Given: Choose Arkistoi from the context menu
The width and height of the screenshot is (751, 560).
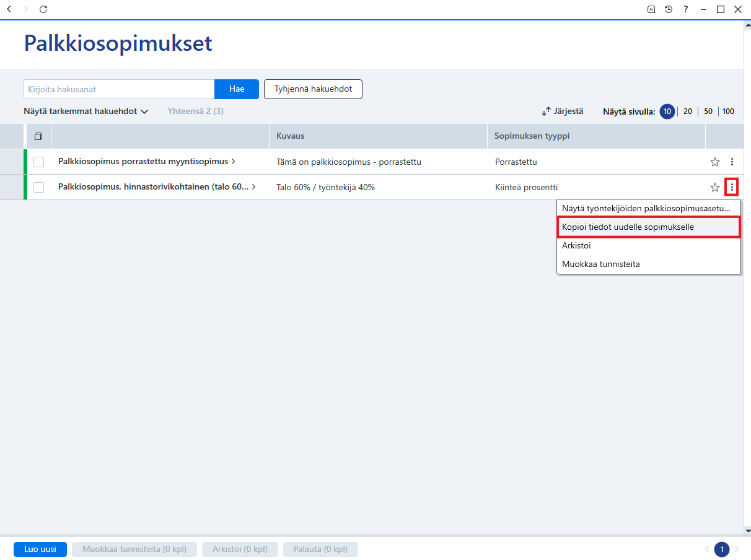Looking at the screenshot, I should 649,246.
